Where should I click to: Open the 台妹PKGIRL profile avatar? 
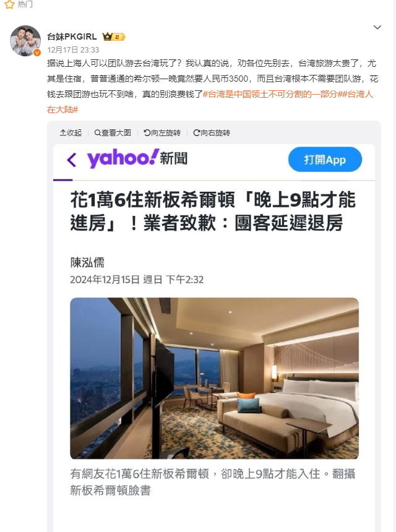point(25,41)
